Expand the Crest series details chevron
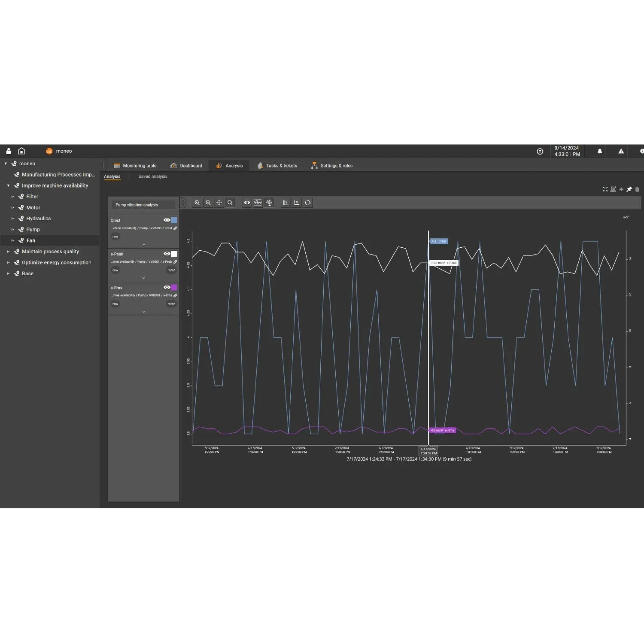The height and width of the screenshot is (644, 644). pos(143,244)
